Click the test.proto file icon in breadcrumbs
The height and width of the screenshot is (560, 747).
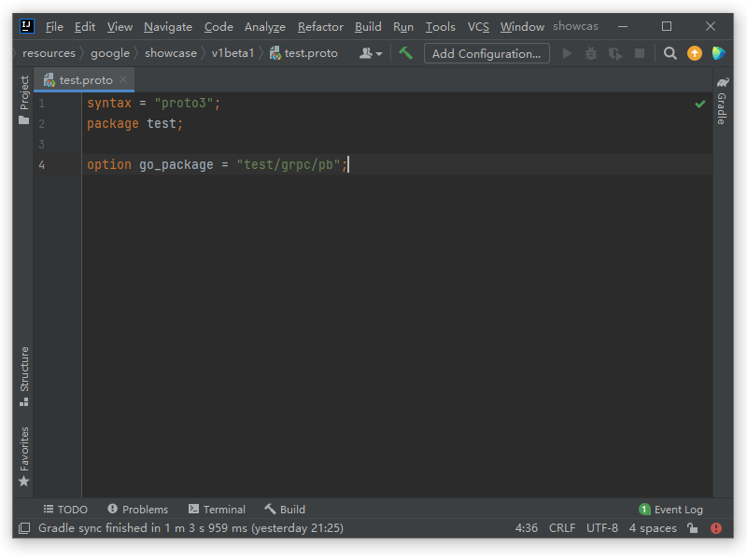(275, 53)
